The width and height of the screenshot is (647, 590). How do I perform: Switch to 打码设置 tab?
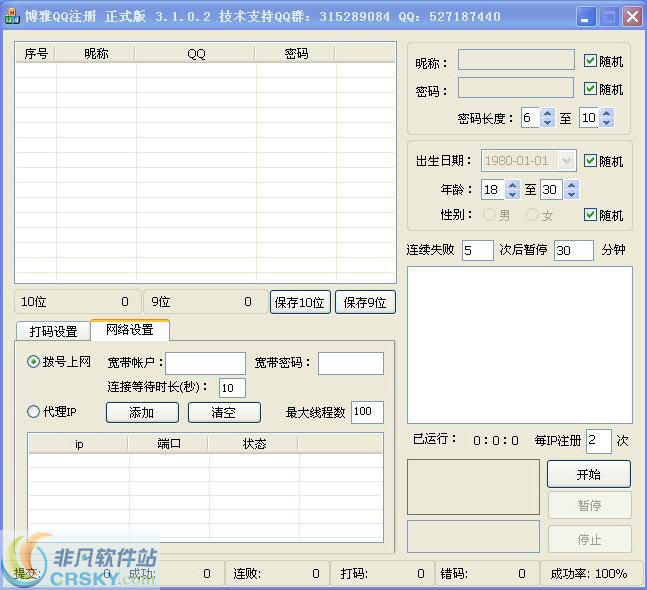(x=53, y=331)
